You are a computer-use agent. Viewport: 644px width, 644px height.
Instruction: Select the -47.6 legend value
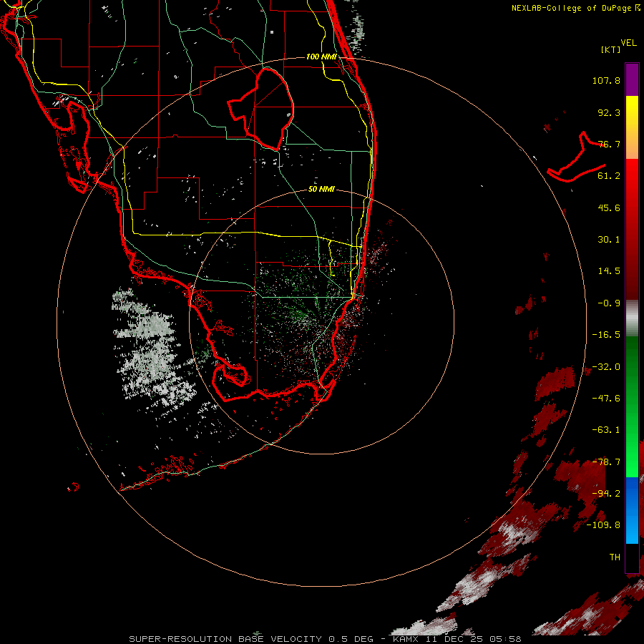[606, 399]
